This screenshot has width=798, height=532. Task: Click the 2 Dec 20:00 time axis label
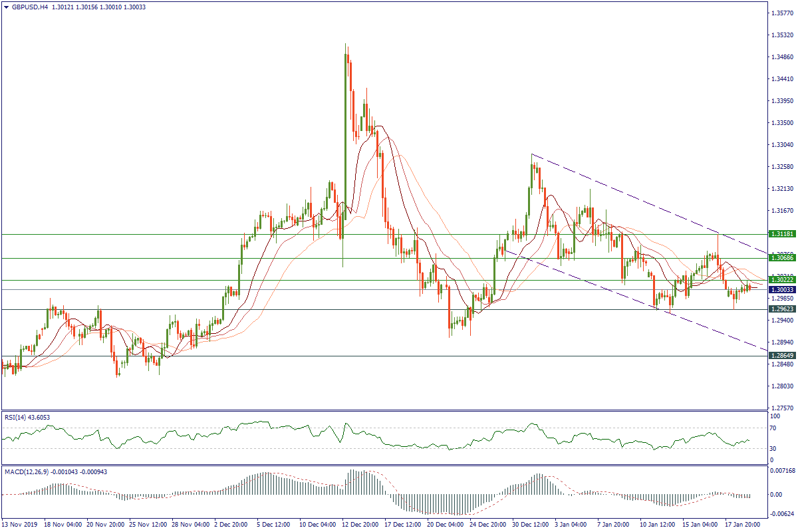pyautogui.click(x=231, y=525)
